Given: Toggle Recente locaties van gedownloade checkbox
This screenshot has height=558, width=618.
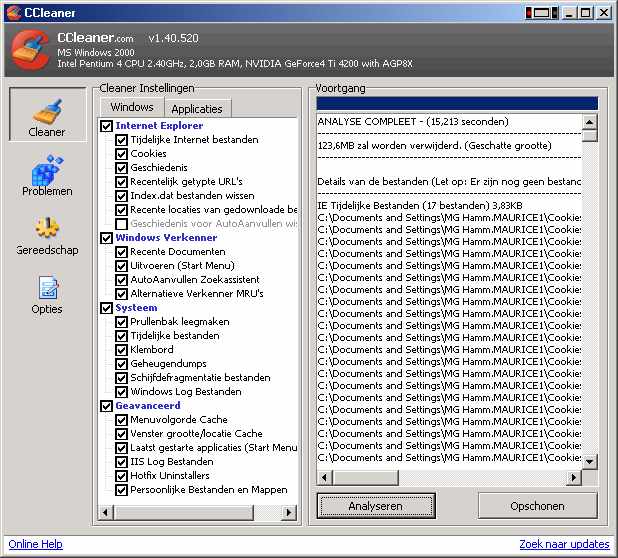Looking at the screenshot, I should (121, 210).
